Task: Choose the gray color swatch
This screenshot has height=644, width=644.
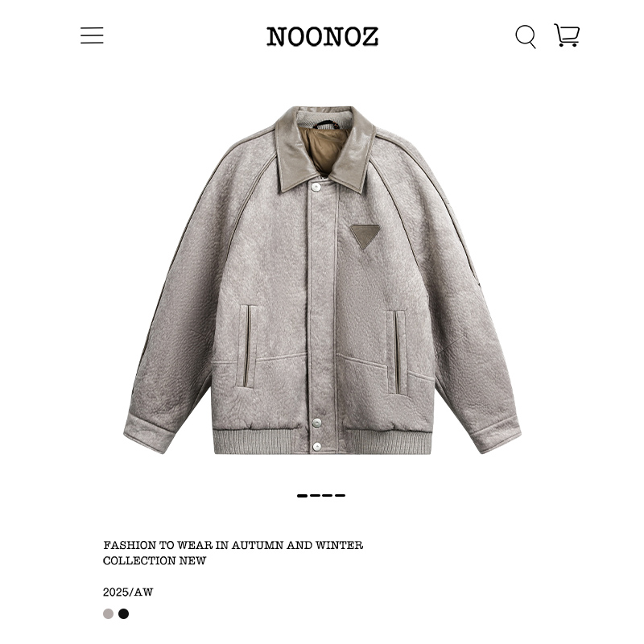Action: 108,613
